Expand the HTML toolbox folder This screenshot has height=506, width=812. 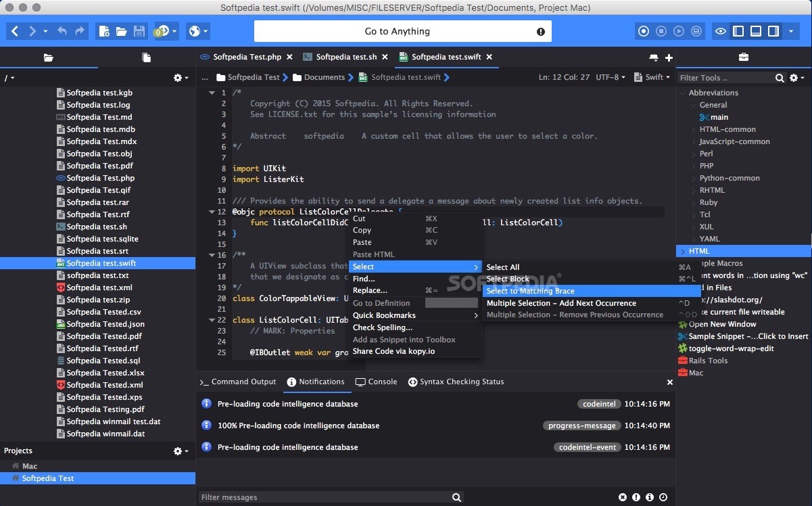point(683,251)
